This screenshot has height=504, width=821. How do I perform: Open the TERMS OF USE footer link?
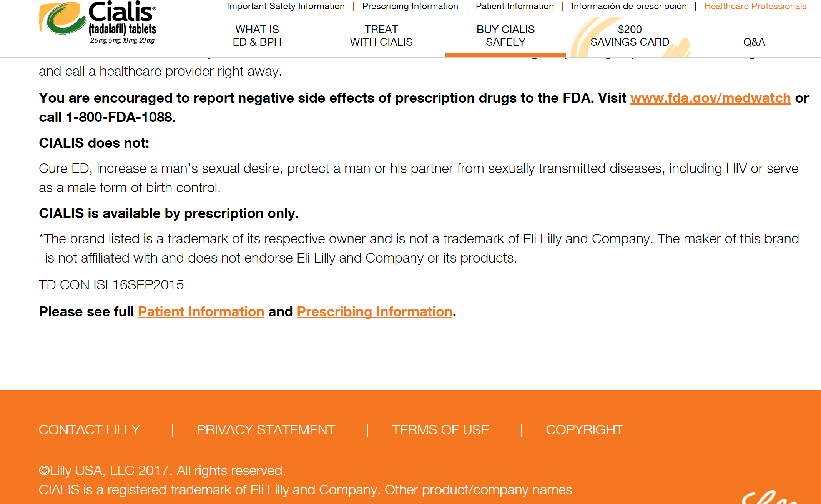440,430
